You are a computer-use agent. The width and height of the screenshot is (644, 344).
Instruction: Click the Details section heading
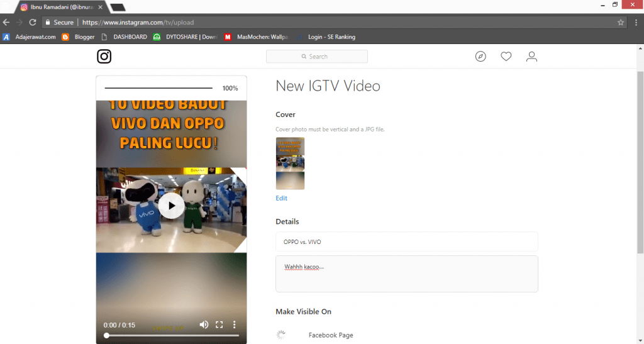click(x=287, y=221)
